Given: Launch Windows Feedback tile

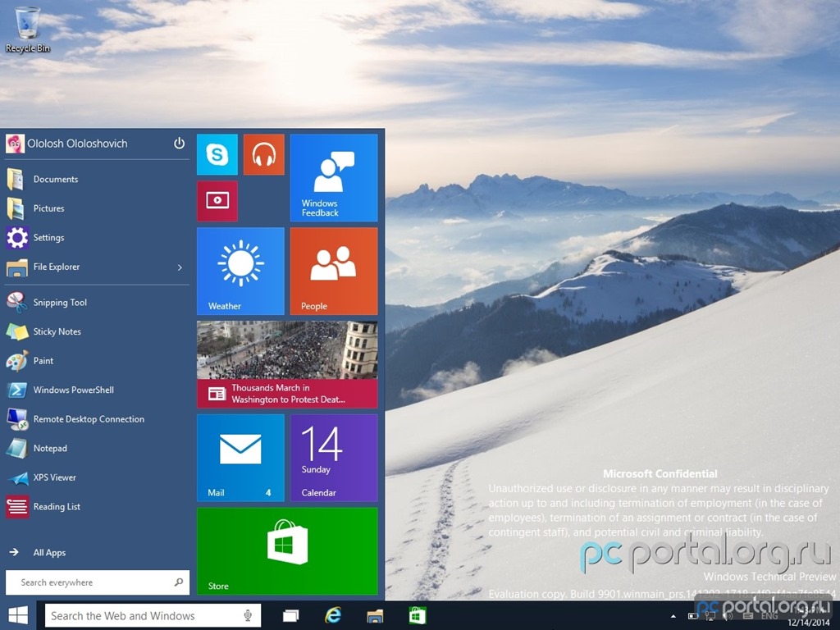Looking at the screenshot, I should click(x=334, y=178).
